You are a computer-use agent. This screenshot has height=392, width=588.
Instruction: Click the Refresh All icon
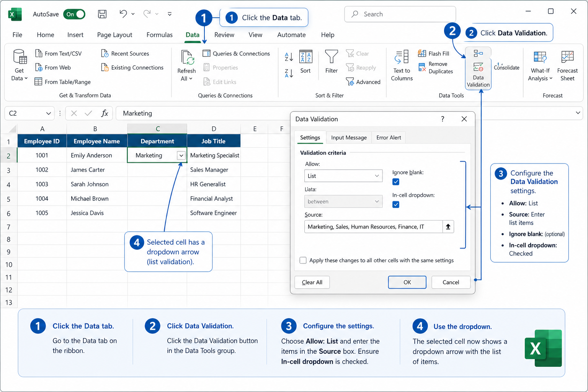(x=187, y=57)
